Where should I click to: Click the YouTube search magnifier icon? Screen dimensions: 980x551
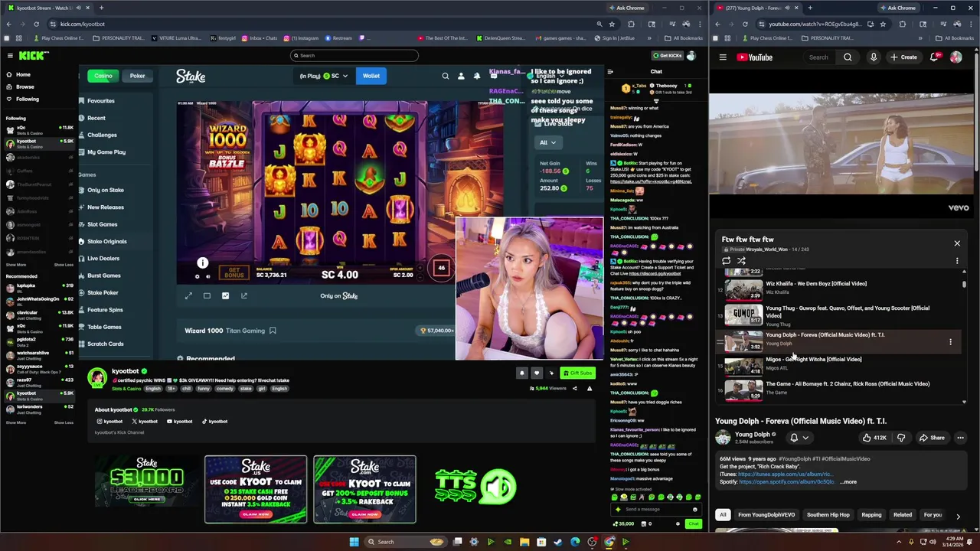point(848,57)
